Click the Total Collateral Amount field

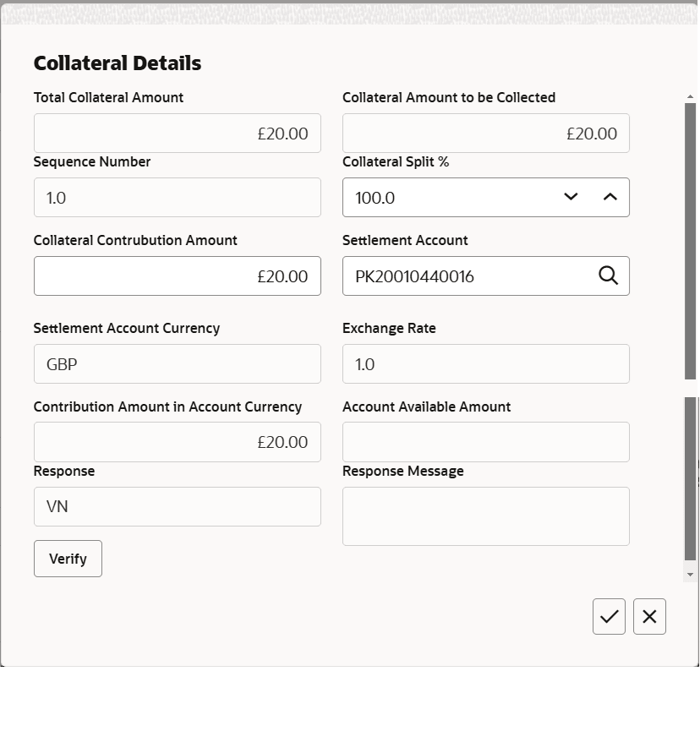177,134
